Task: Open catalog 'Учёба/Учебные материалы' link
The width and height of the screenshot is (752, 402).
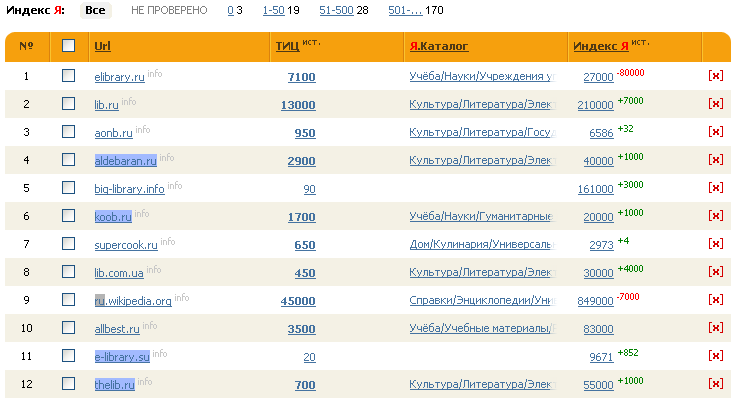Action: click(x=482, y=328)
